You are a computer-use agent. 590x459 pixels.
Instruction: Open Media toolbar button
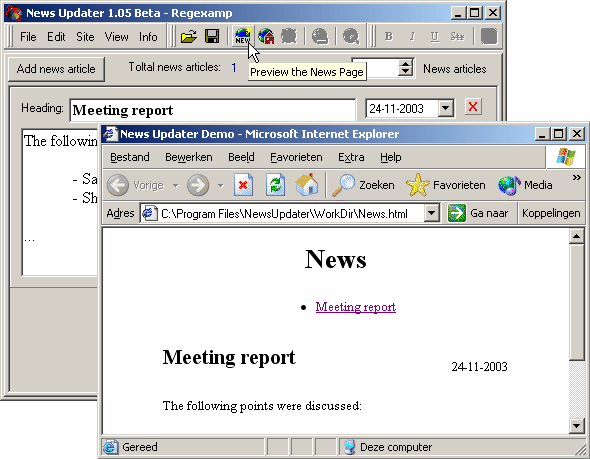point(525,185)
